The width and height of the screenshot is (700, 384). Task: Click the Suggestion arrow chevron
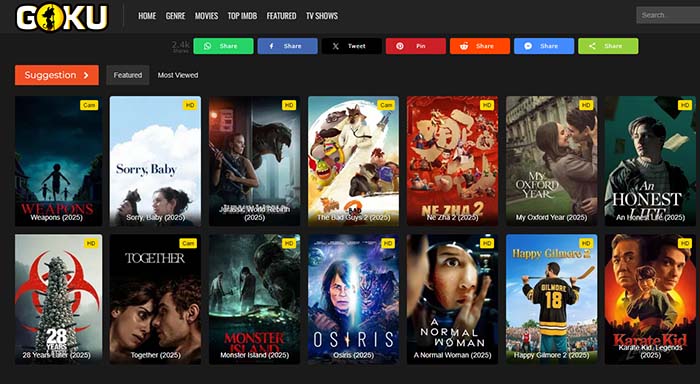point(86,75)
